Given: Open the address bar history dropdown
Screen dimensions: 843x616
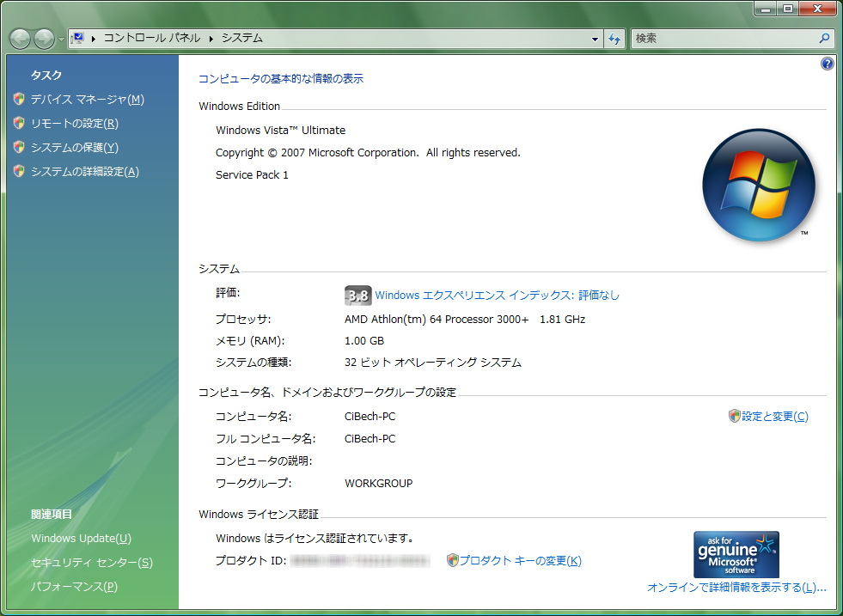Looking at the screenshot, I should click(x=596, y=39).
